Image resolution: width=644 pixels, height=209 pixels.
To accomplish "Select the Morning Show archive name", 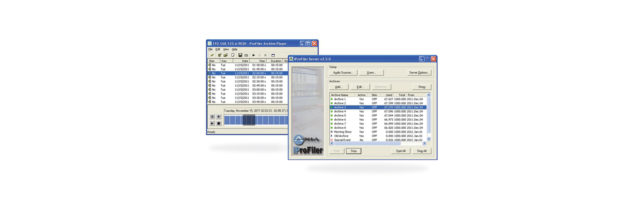I will pos(343,132).
